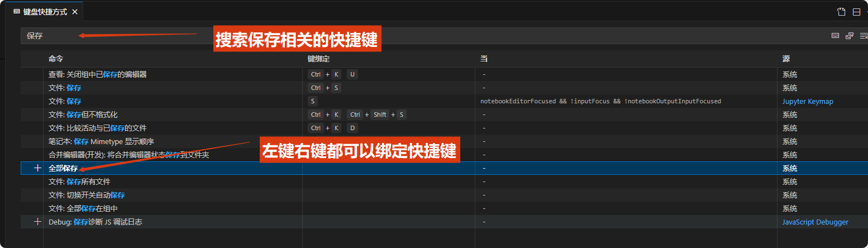
Task: Click the keyboard icon on 键盘快捷方式 tab
Action: pos(17,11)
